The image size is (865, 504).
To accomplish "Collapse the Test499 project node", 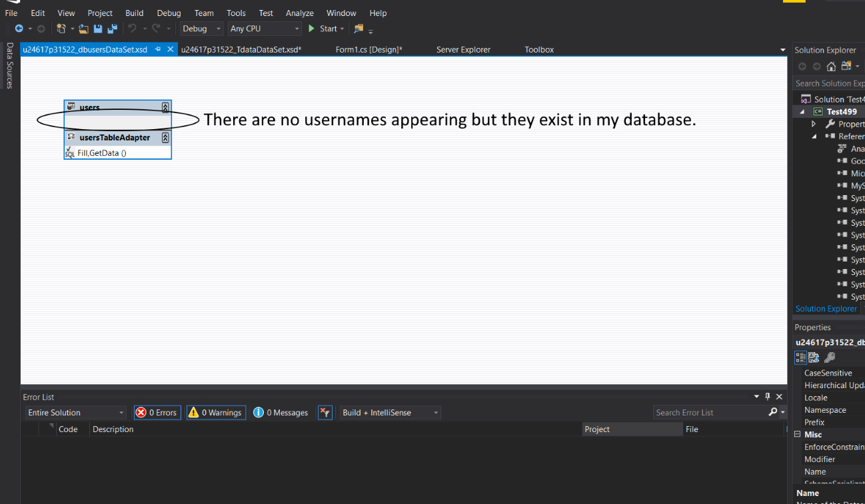I will click(x=802, y=112).
